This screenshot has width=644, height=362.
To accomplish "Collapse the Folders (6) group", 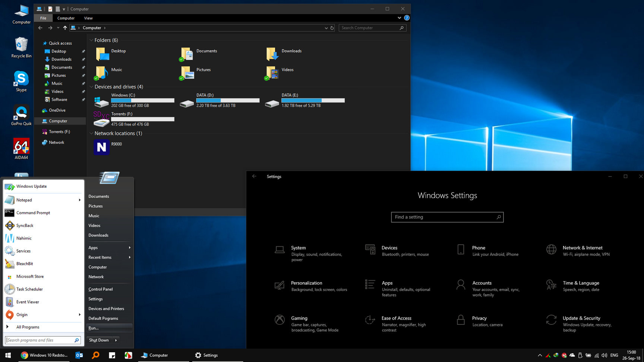I will [x=91, y=40].
